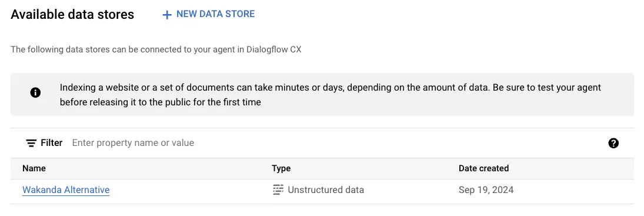Click the Dialogflow CX description sentence
This screenshot has width=644, height=216.
tap(156, 49)
